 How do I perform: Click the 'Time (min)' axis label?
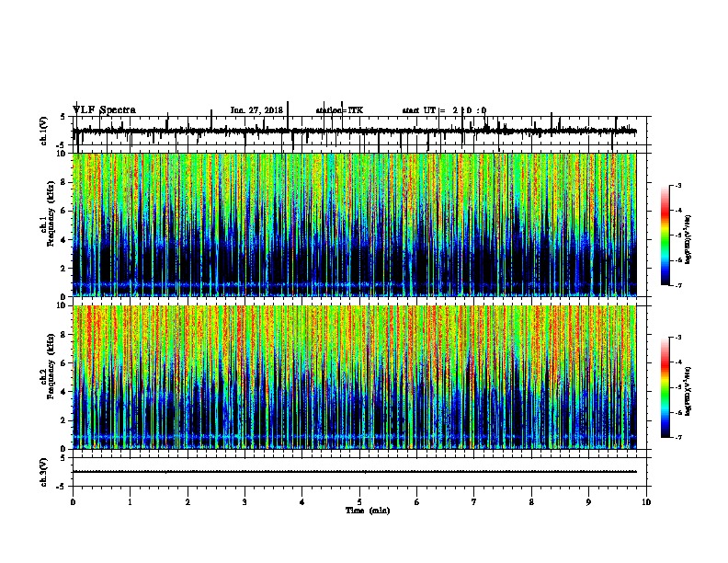368,511
